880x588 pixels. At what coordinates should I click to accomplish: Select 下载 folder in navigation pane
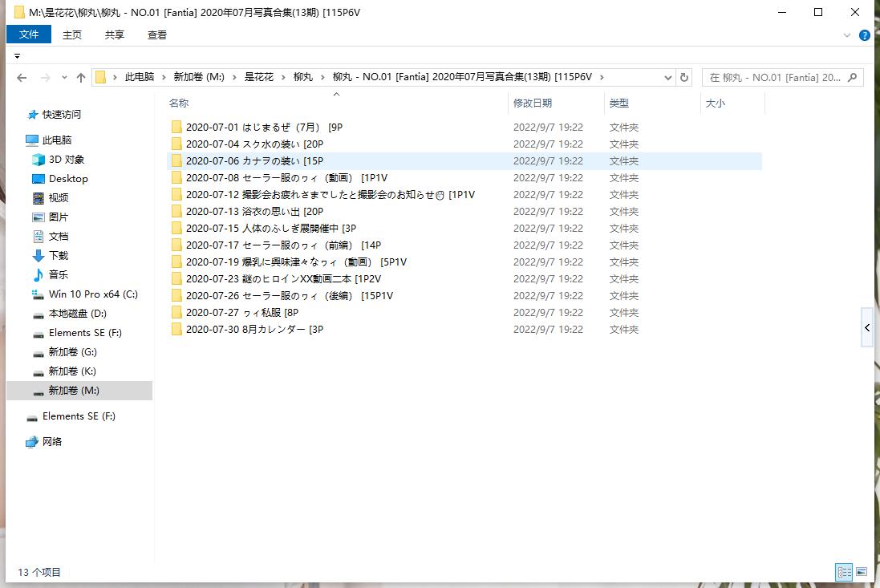pos(59,256)
